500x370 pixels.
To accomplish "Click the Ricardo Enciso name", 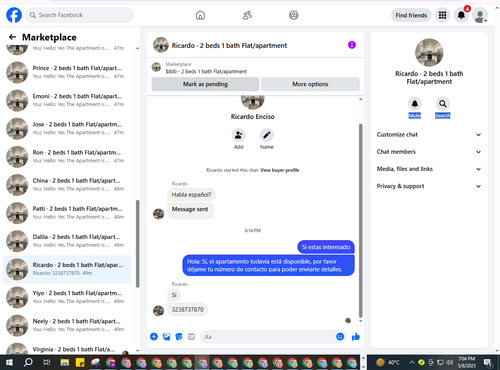I will (253, 117).
